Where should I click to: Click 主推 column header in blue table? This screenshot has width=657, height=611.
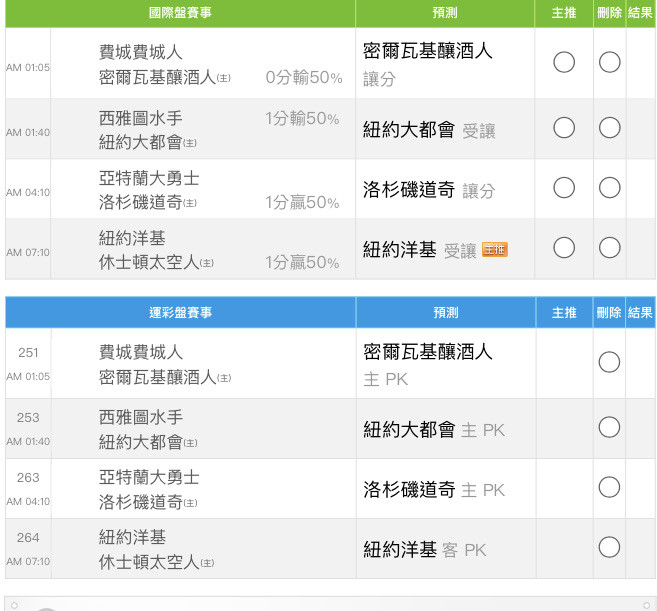[x=564, y=313]
